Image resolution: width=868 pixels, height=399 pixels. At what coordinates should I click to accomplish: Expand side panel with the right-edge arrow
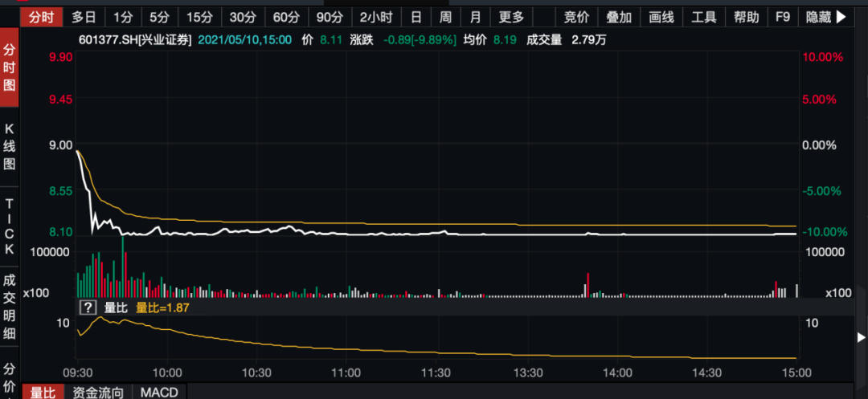tap(861, 337)
